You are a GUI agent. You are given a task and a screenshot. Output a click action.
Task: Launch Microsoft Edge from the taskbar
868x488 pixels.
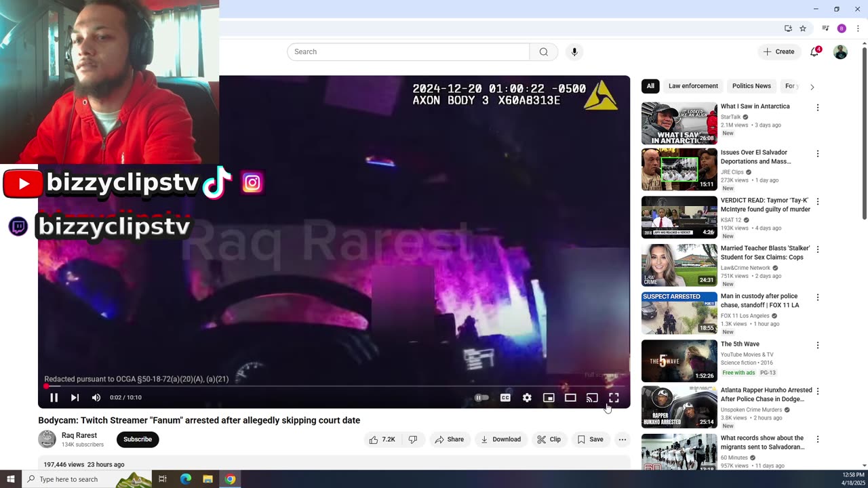point(185,479)
